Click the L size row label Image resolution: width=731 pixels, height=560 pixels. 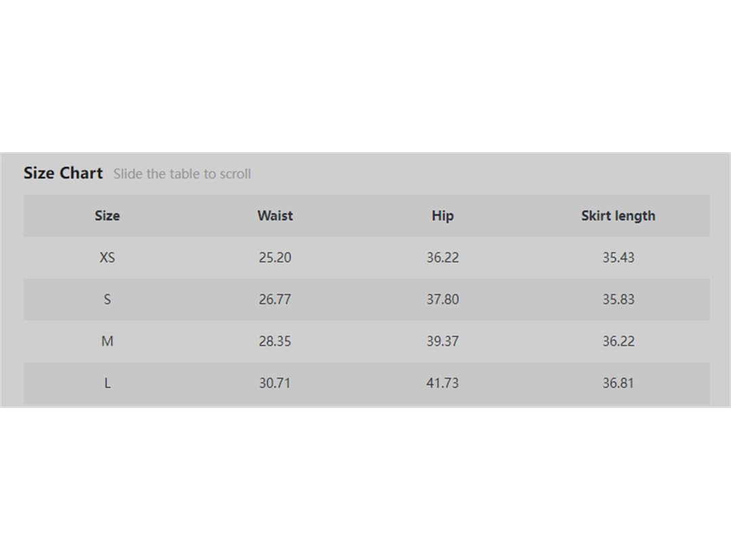click(x=107, y=383)
